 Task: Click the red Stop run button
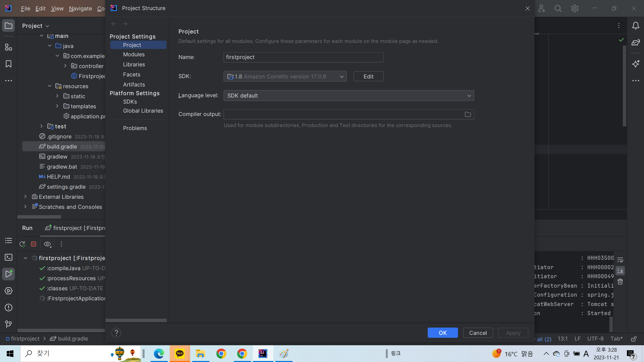pyautogui.click(x=34, y=244)
